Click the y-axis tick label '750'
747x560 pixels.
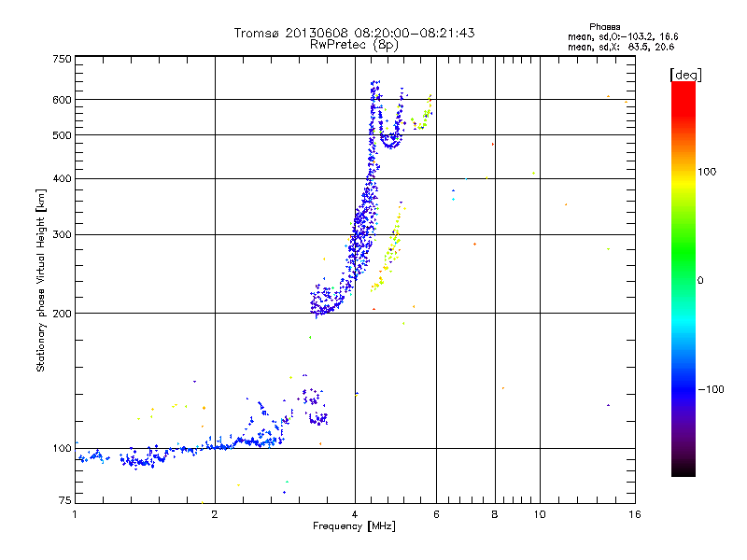(62, 59)
